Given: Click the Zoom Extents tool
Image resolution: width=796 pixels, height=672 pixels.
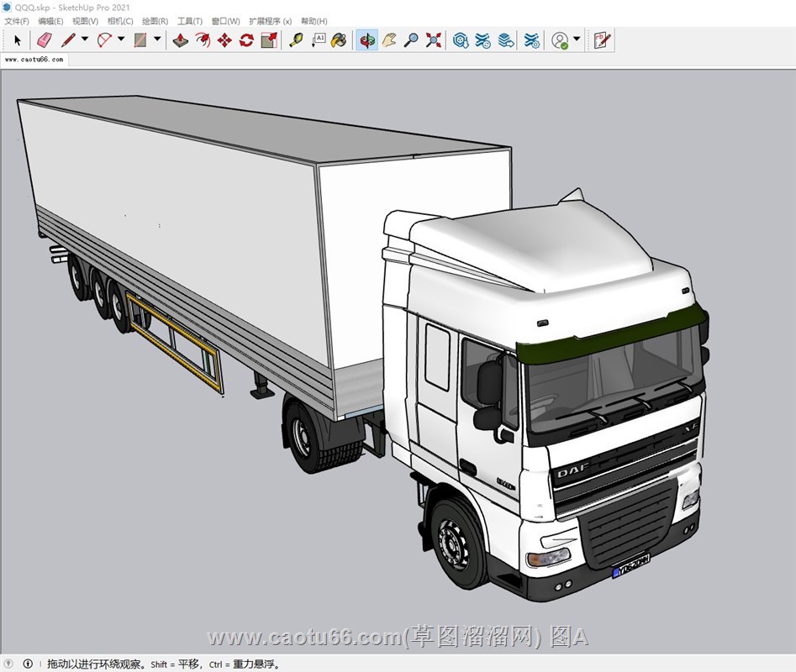Looking at the screenshot, I should [x=434, y=39].
